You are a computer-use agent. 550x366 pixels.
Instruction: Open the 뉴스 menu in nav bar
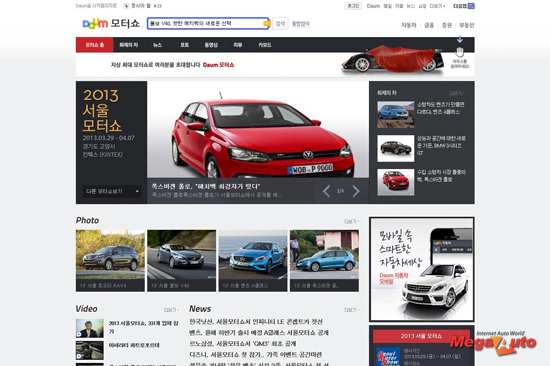[x=157, y=45]
